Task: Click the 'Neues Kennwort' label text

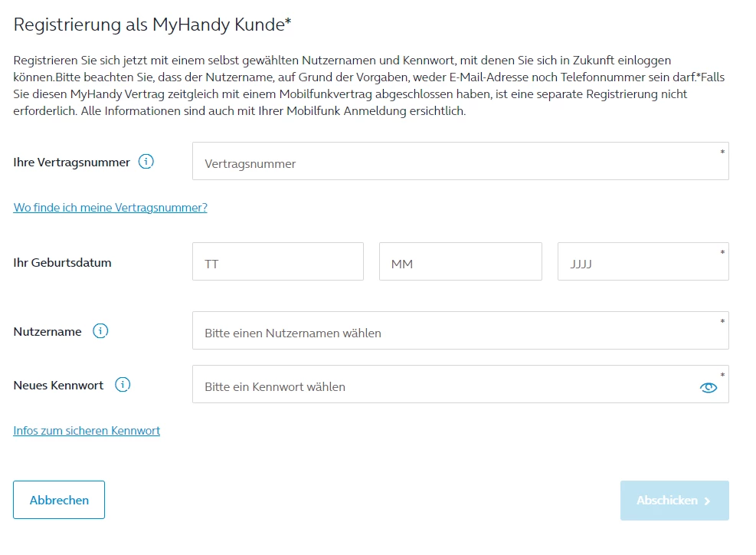Action: tap(58, 386)
